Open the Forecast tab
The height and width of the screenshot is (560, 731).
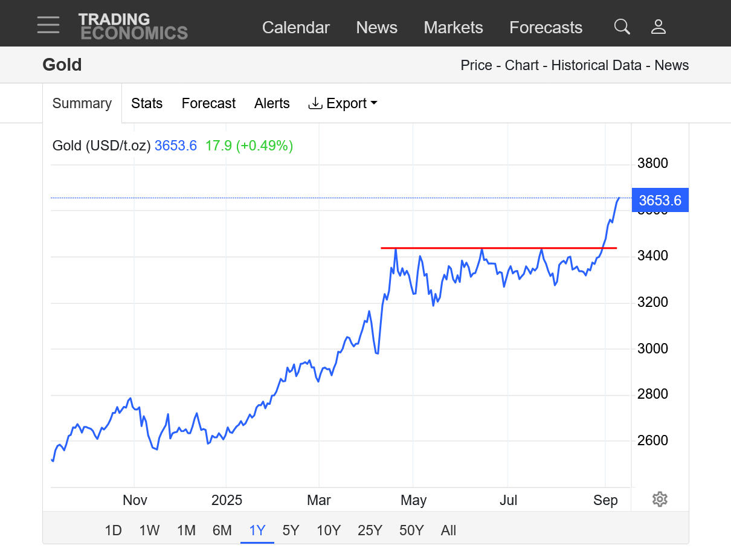(208, 103)
